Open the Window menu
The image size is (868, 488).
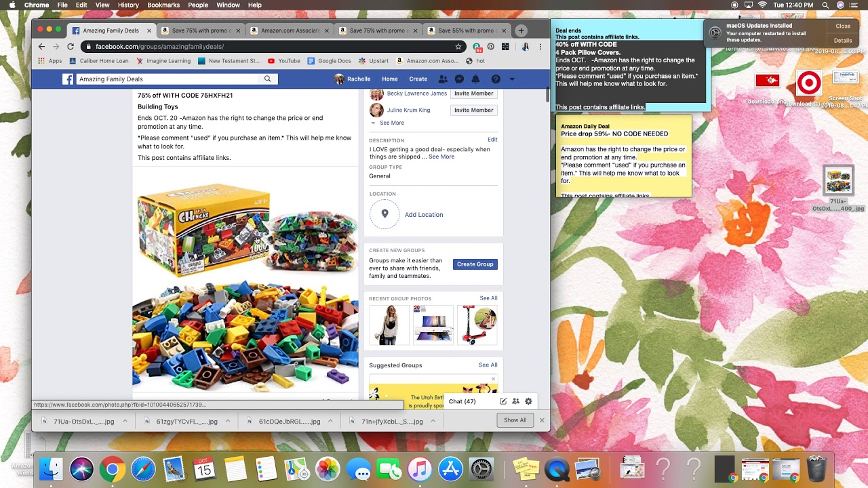pyautogui.click(x=228, y=5)
